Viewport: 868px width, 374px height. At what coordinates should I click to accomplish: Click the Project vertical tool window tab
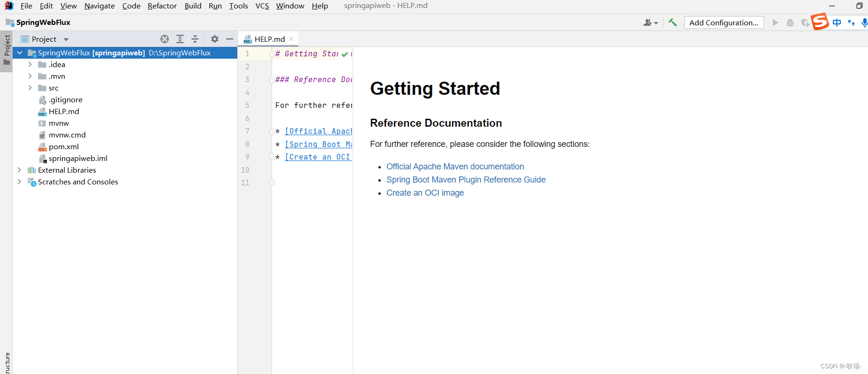pyautogui.click(x=7, y=50)
